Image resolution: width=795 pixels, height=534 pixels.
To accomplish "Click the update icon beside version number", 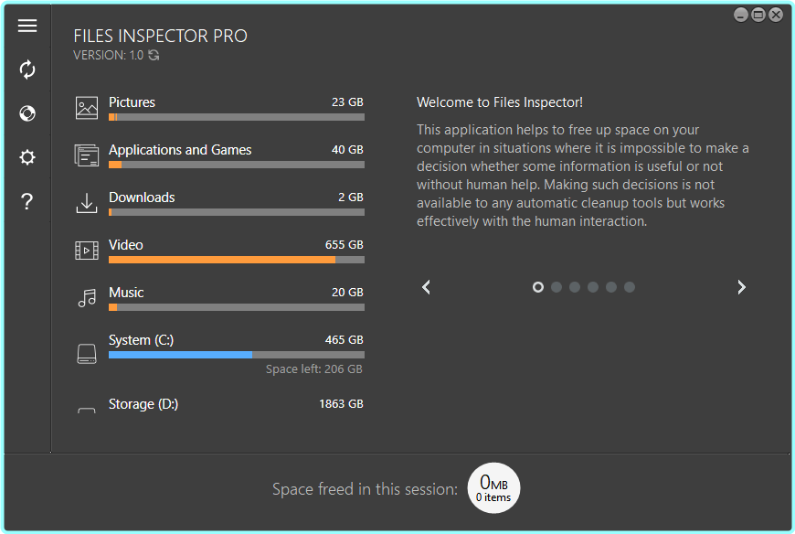I will click(153, 56).
